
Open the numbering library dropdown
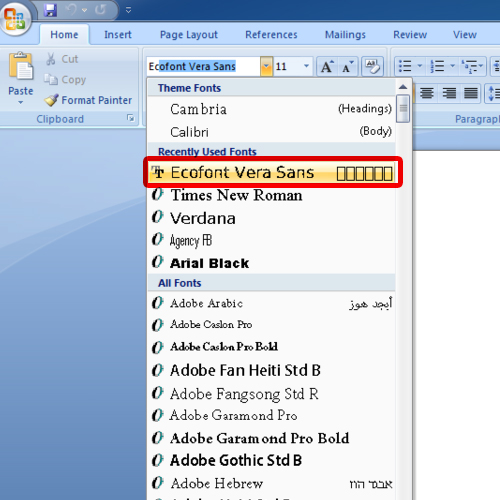pos(452,66)
